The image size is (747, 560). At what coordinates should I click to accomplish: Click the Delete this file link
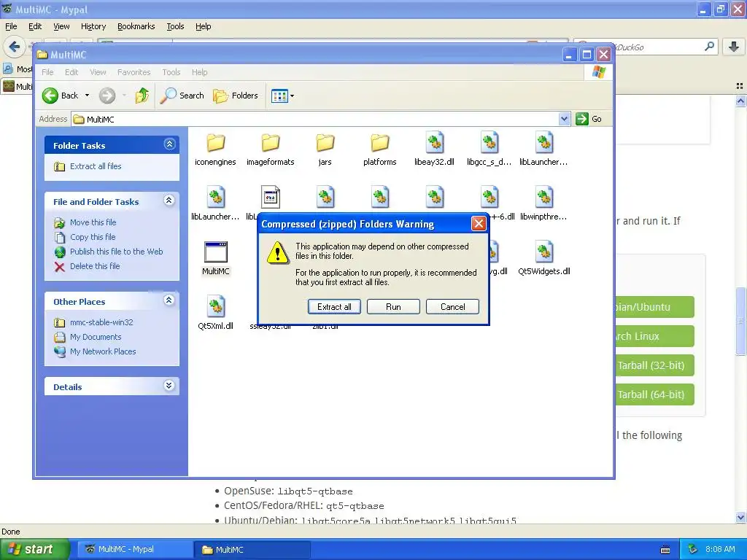click(x=95, y=266)
